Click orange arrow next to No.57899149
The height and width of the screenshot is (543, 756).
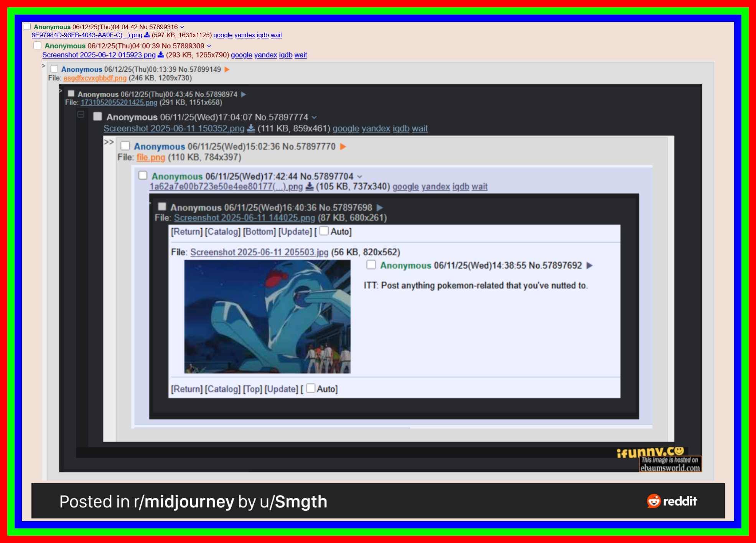coord(227,69)
